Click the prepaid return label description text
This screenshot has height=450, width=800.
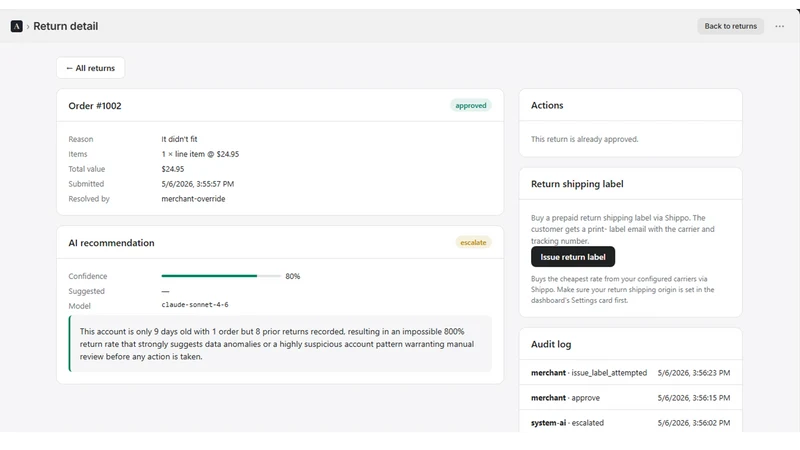[622, 229]
